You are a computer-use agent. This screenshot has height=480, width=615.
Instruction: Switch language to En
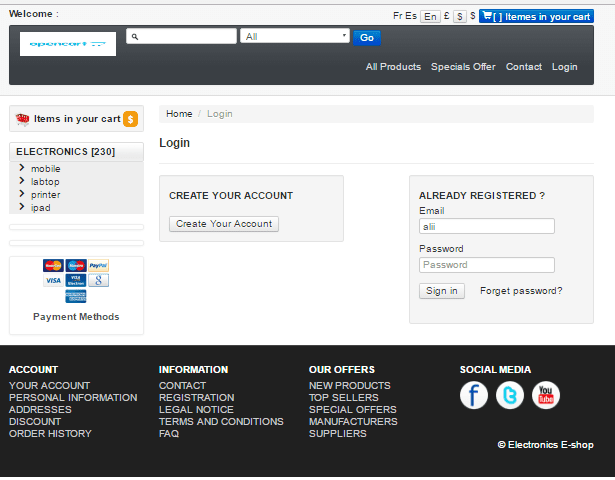point(430,16)
